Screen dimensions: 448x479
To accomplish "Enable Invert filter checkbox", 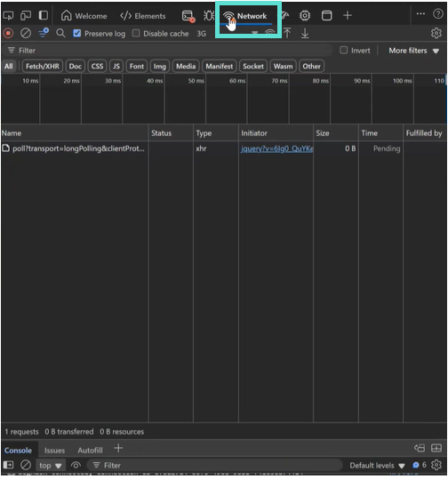I will pos(343,50).
